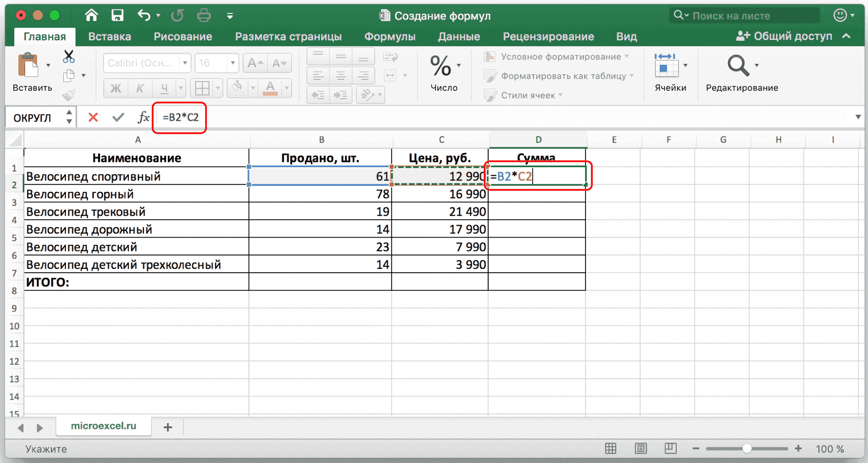The height and width of the screenshot is (463, 868).
Task: Click the Save icon in title bar
Action: coord(117,16)
